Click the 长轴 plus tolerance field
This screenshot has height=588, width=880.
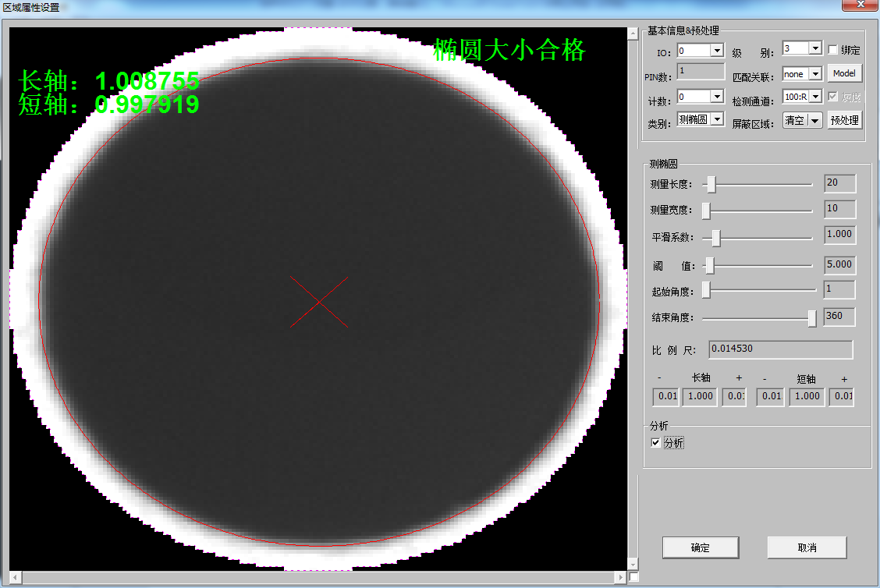point(734,397)
